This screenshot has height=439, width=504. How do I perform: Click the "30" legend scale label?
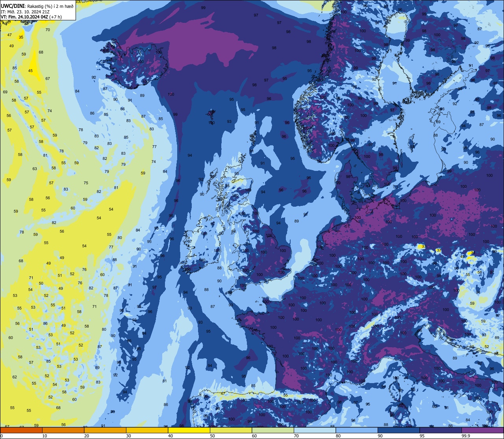click(x=128, y=436)
